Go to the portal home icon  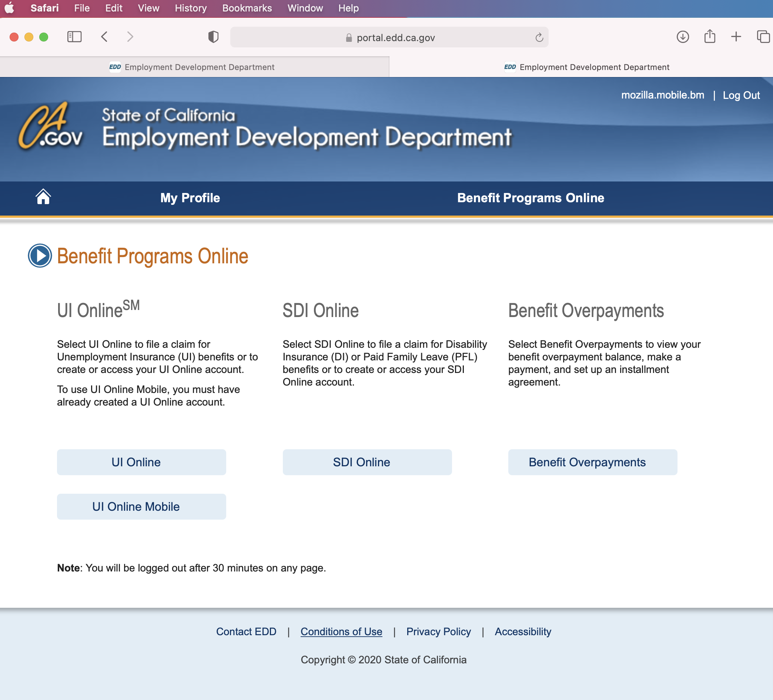coord(43,197)
